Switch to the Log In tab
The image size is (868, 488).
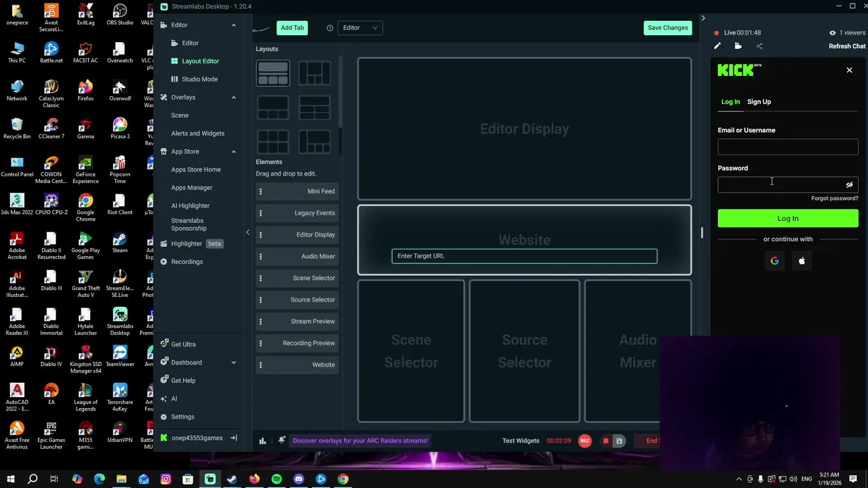click(730, 102)
